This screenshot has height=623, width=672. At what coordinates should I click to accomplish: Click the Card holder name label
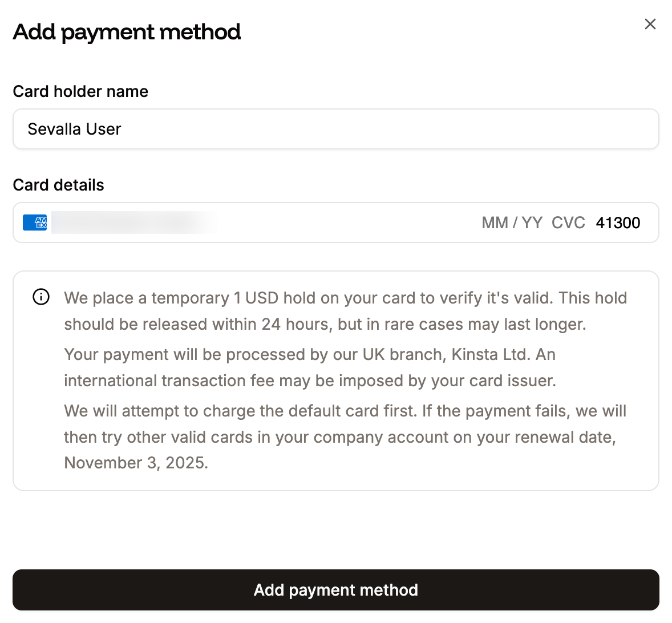click(80, 91)
